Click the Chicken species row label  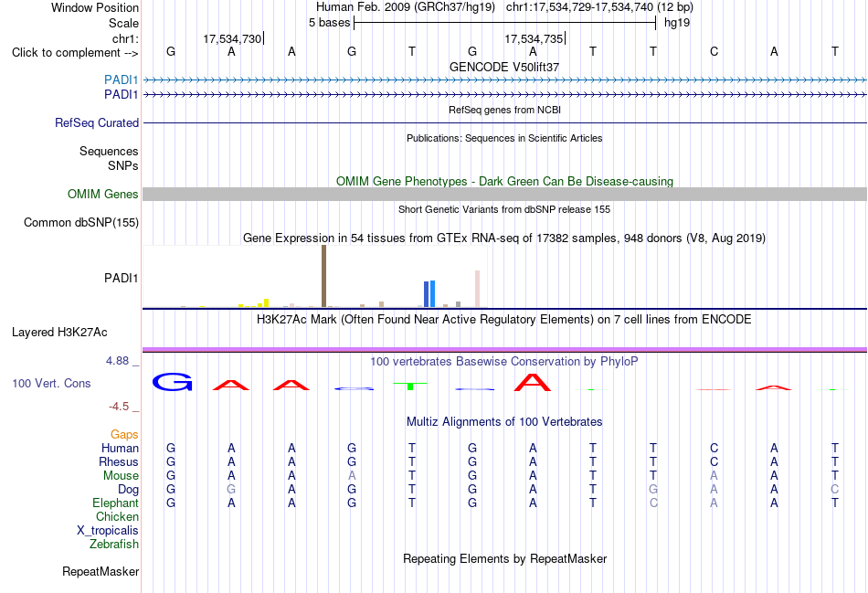(117, 516)
